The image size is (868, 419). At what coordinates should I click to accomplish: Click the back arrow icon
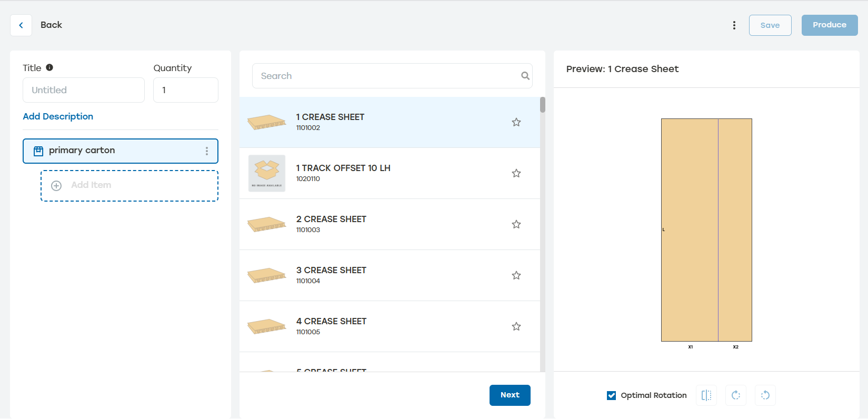[21, 25]
